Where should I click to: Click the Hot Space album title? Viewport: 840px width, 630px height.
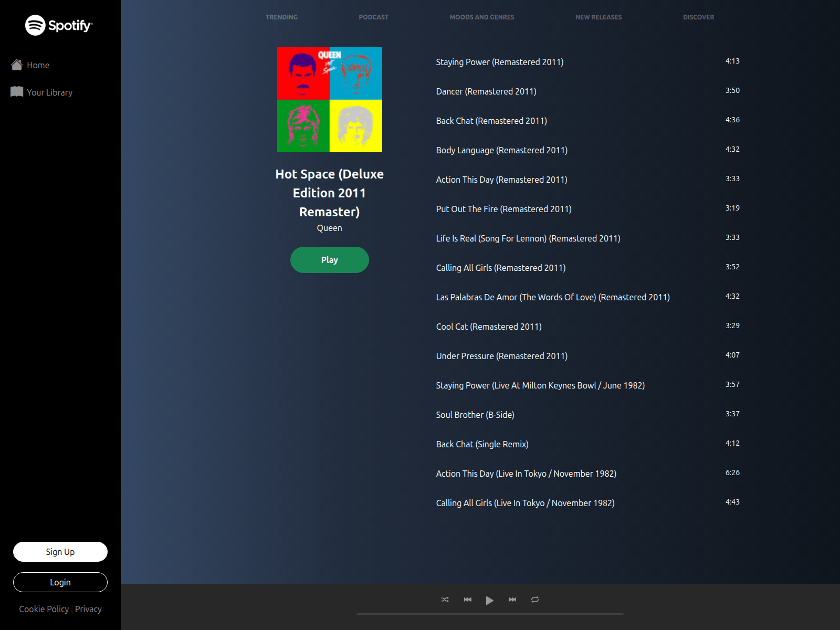pos(330,193)
